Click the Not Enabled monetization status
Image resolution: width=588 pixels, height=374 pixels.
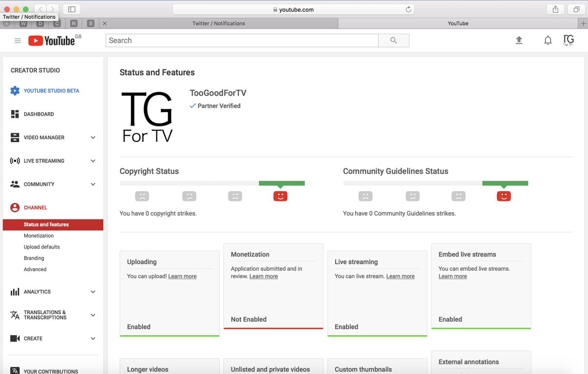pyautogui.click(x=249, y=319)
